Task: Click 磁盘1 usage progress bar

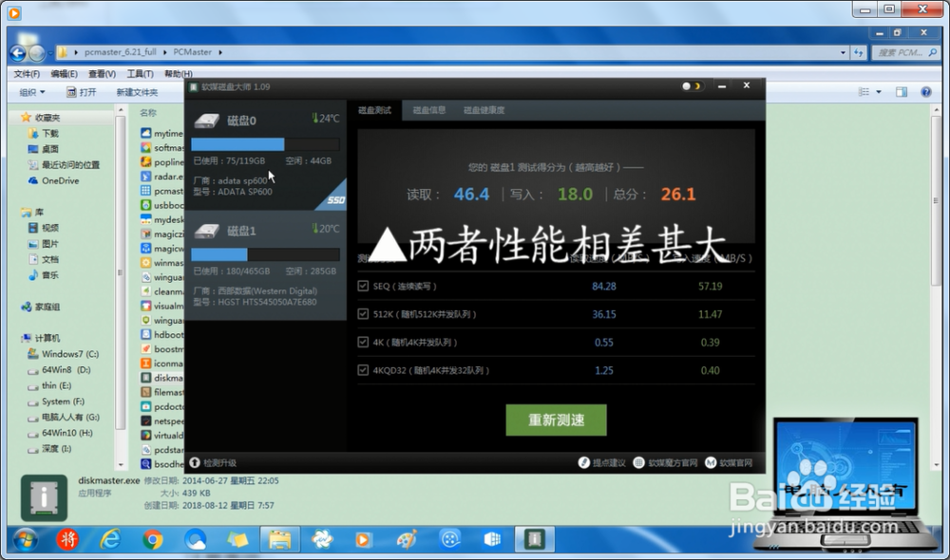Action: click(x=265, y=254)
